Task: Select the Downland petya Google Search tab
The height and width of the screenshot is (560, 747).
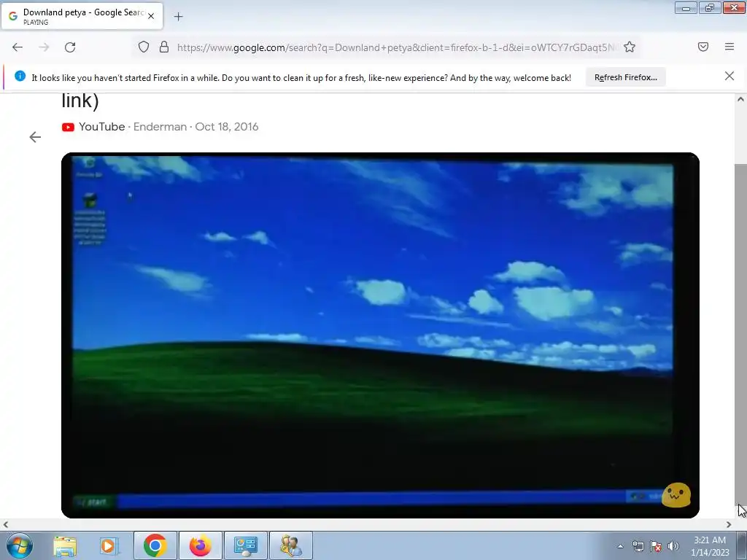Action: 82,16
